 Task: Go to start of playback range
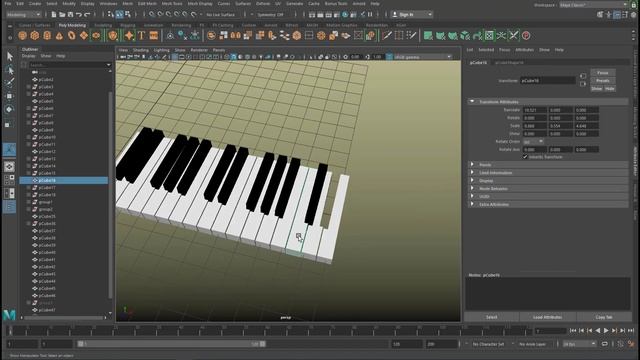click(x=573, y=330)
